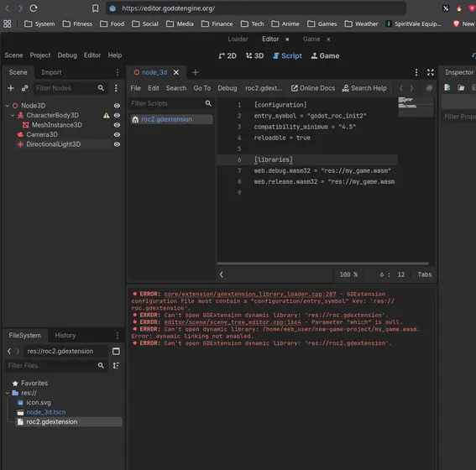Image resolution: width=476 pixels, height=470 pixels.
Task: Open the Scene menu
Action: (x=13, y=55)
